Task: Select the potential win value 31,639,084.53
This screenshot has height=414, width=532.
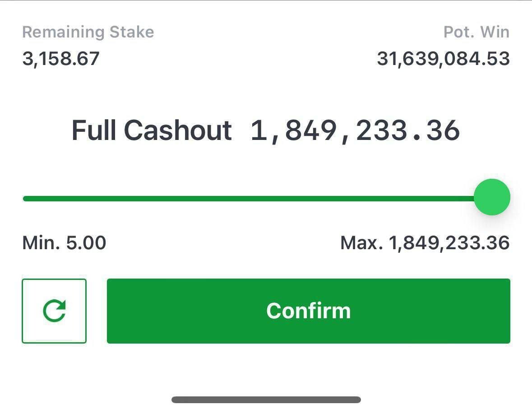Action: click(x=444, y=59)
